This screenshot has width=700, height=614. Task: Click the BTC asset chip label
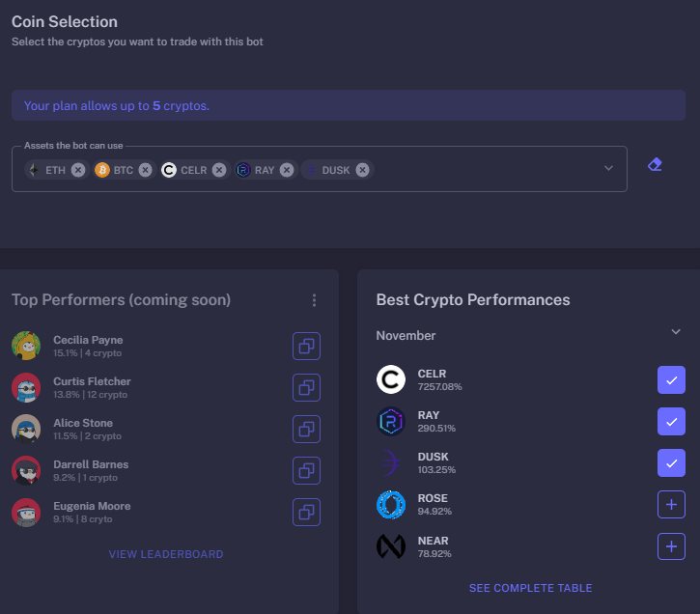coord(124,170)
